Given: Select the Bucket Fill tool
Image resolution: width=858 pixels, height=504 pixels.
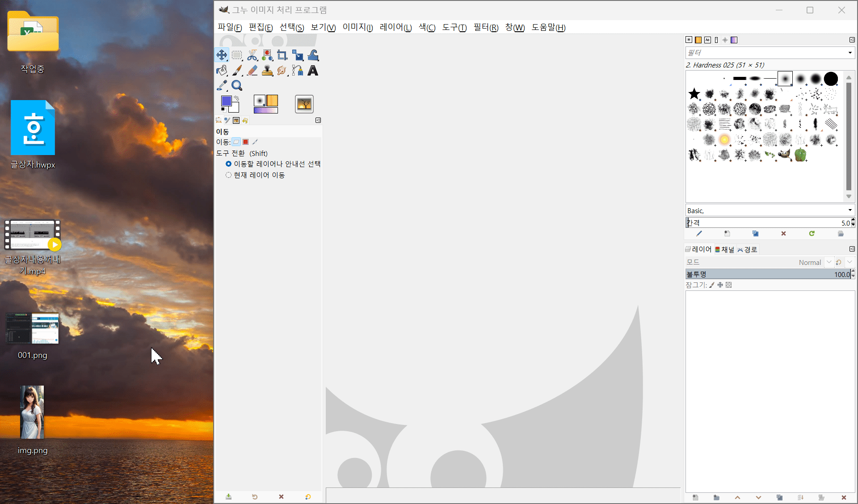Looking at the screenshot, I should [x=222, y=71].
